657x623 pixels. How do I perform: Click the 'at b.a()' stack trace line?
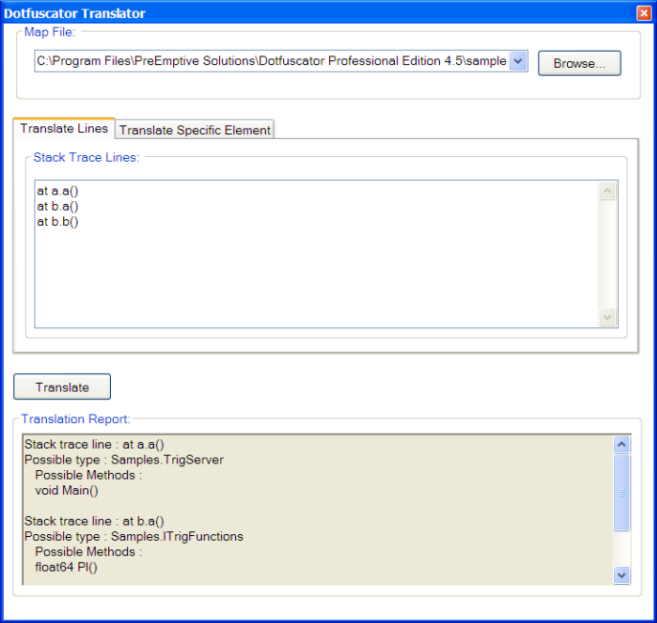(57, 206)
